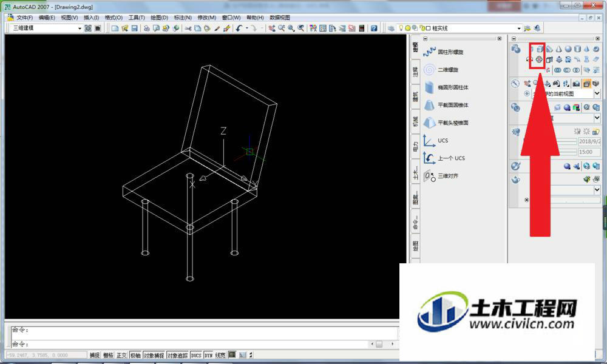The height and width of the screenshot is (364, 607).
Task: Toggle DUCS dynamic UCS in status bar
Action: (196, 355)
